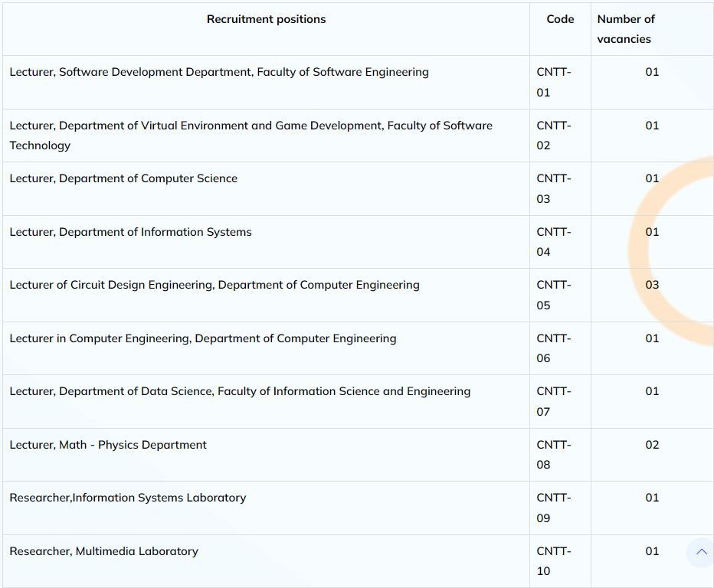
Task: Select the Circuit Design Engineering lecturer position
Action: coord(215,285)
